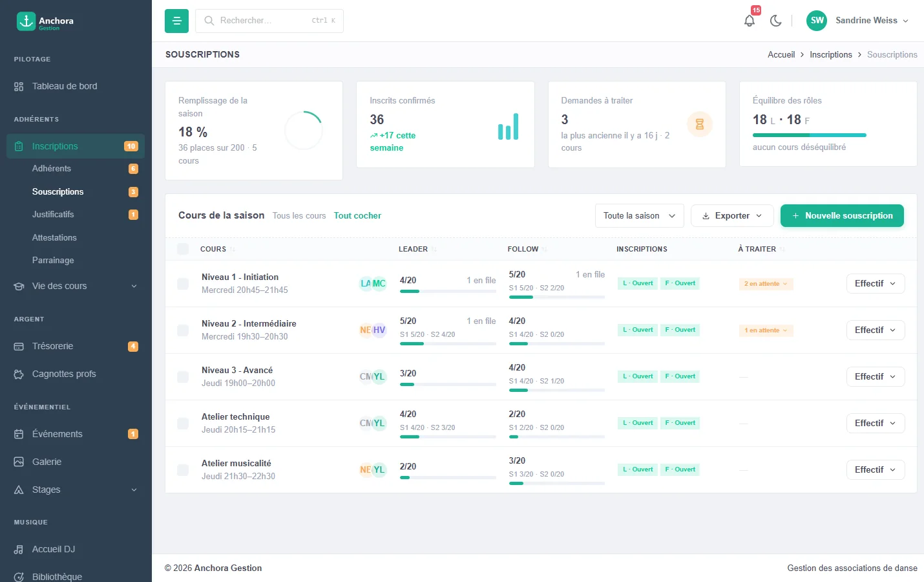Go to Accueil via breadcrumb
This screenshot has width=924, height=582.
pos(781,55)
